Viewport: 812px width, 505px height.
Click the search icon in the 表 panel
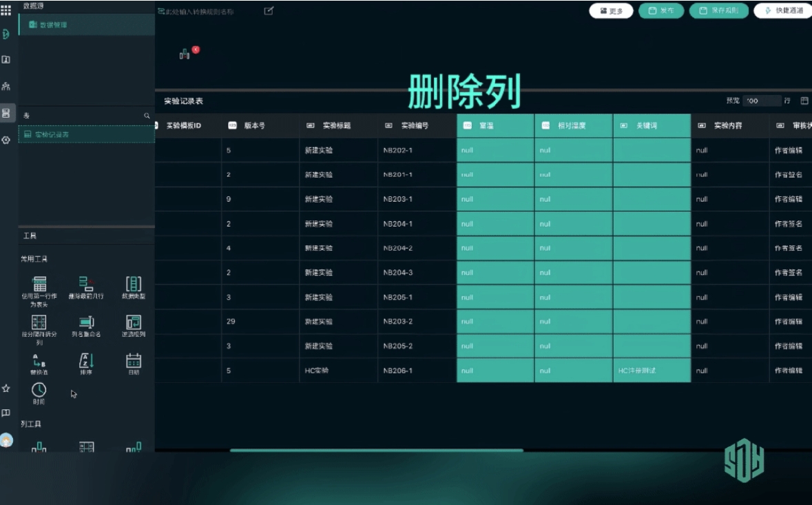point(147,116)
